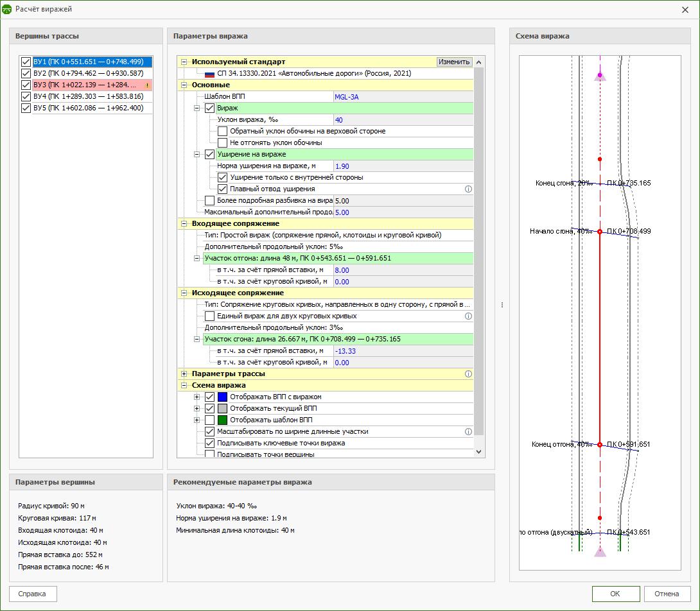Select ВУ4 vertex in route list
The height and width of the screenshot is (611, 700).
coord(89,97)
